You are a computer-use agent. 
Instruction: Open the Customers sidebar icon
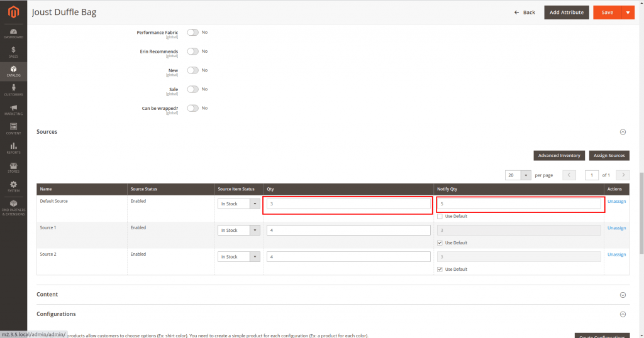(x=13, y=90)
